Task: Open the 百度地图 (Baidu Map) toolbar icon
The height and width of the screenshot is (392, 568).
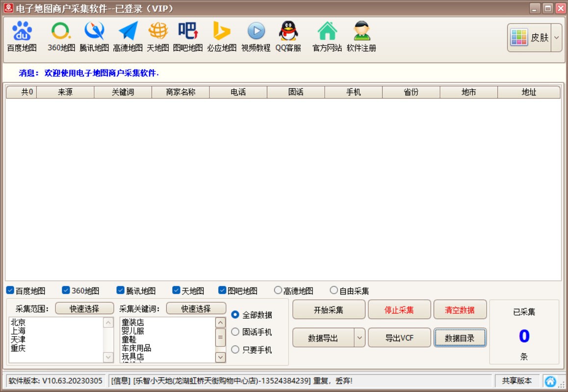Action: (22, 32)
